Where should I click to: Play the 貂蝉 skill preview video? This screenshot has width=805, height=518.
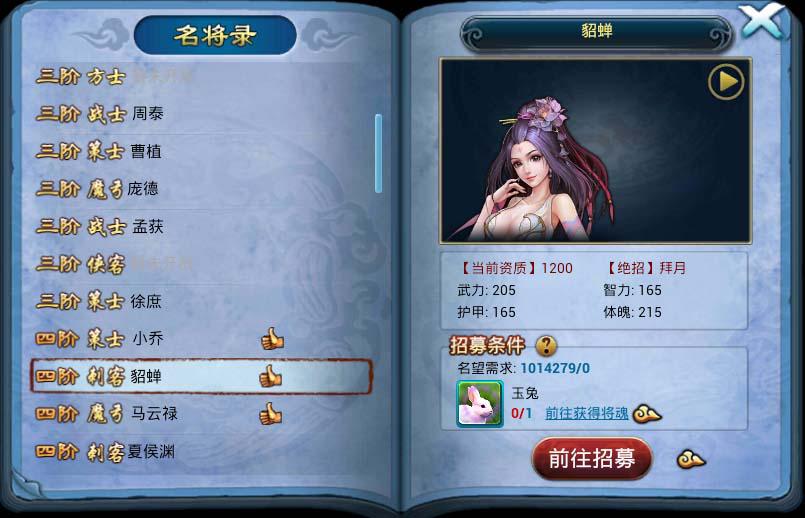pos(726,82)
